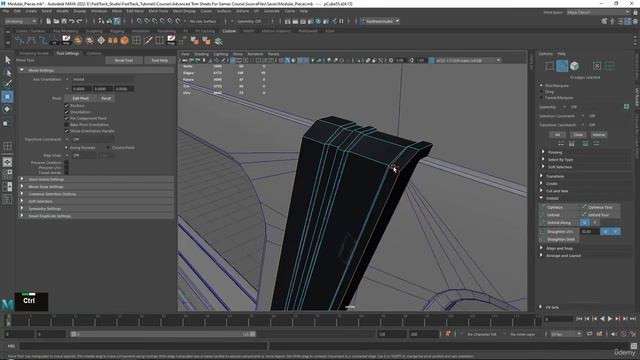Activate the highlighted Move tool
This screenshot has height=360, width=640.
[x=7, y=97]
